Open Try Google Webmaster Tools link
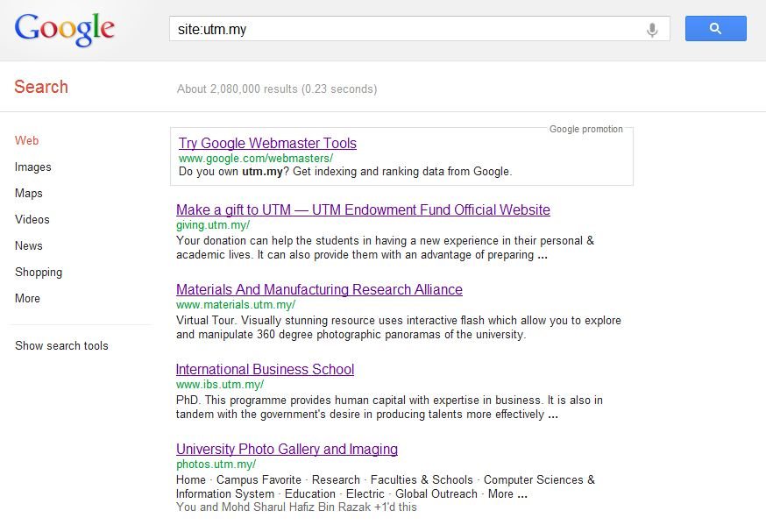 [267, 143]
